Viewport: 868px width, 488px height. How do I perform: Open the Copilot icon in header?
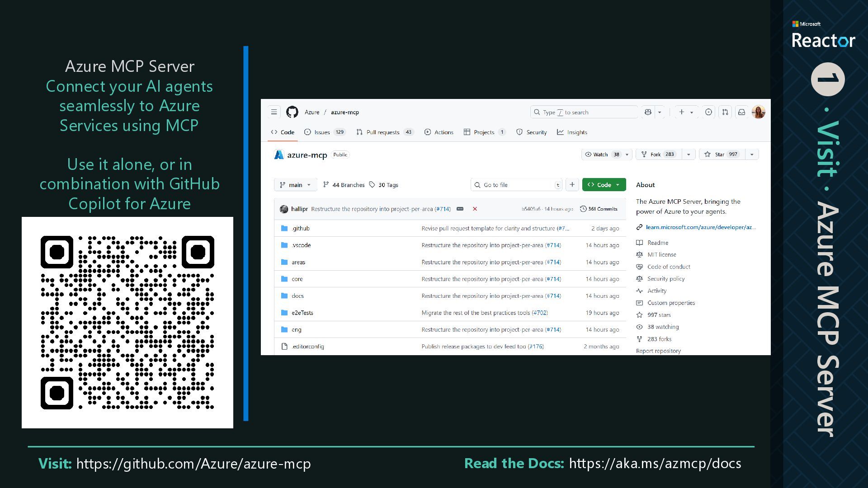click(648, 112)
